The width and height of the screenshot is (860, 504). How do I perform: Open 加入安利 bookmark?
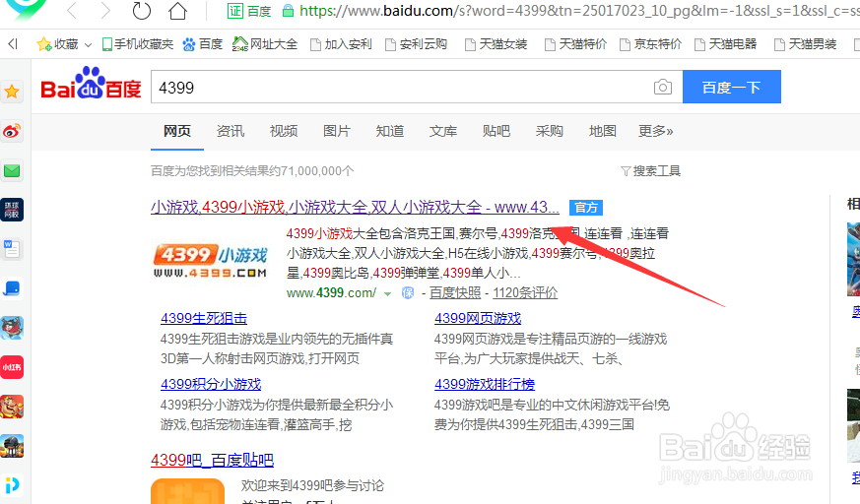click(x=341, y=44)
